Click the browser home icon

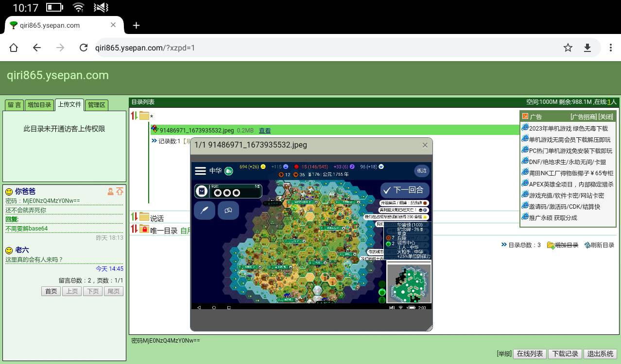[x=14, y=48]
